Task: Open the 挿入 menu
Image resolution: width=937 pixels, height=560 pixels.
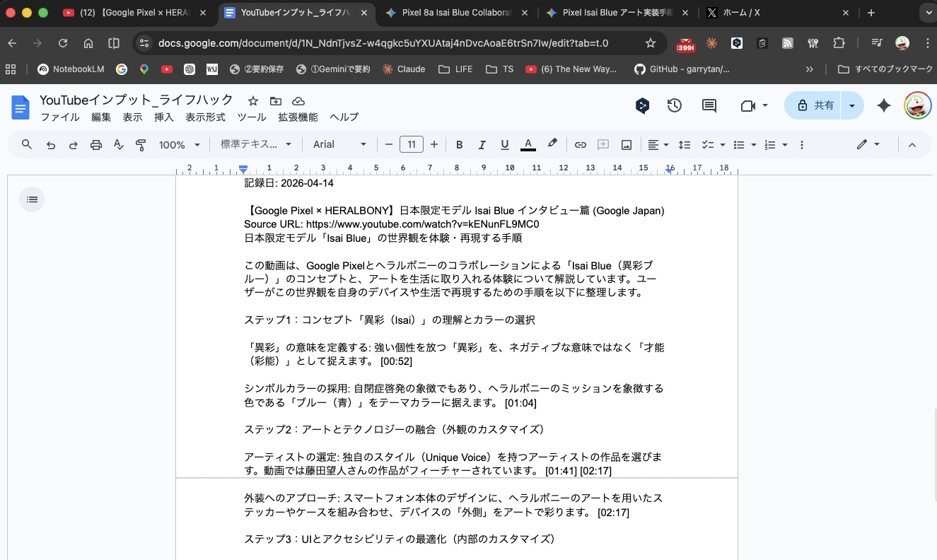Action: 163,117
